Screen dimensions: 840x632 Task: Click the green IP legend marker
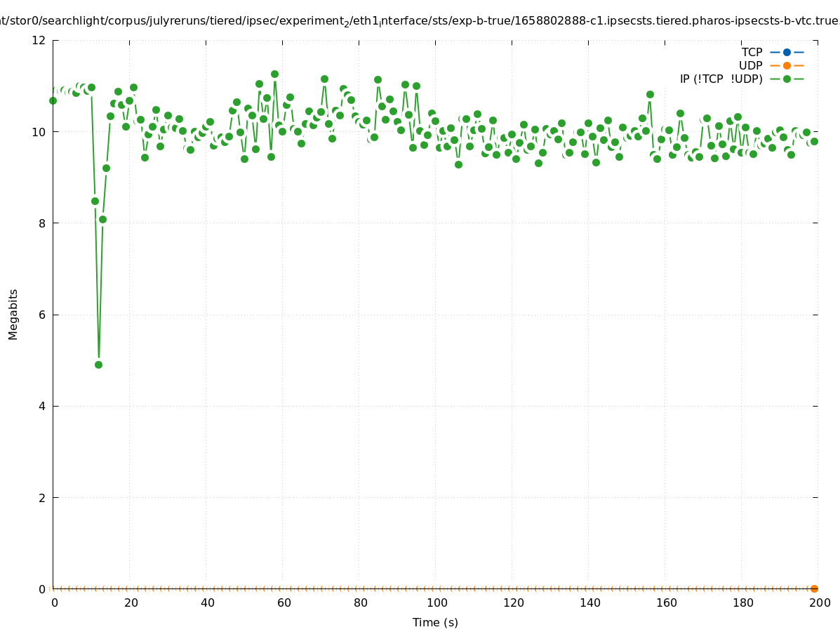[x=787, y=79]
